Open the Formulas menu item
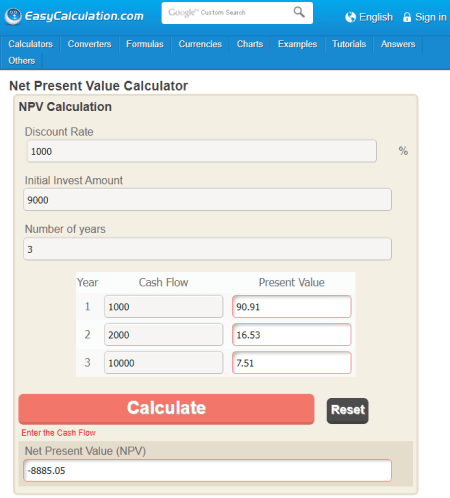The image size is (450, 498). (x=145, y=44)
